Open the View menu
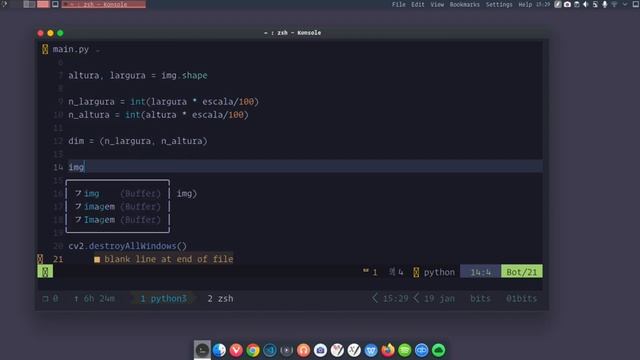 pyautogui.click(x=437, y=4)
